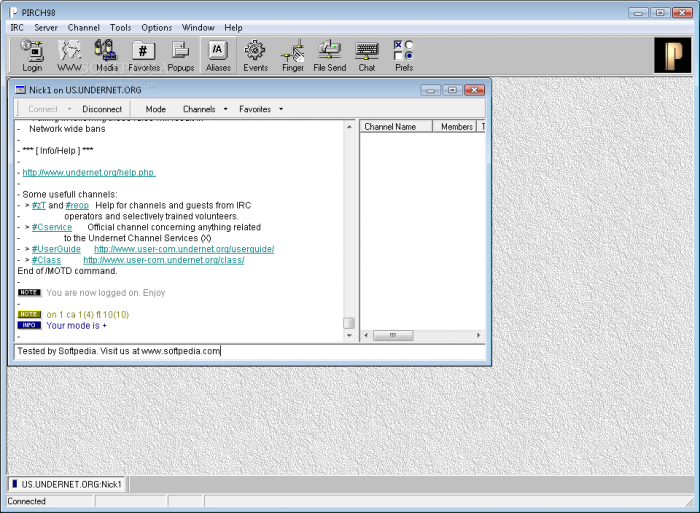Expand the server window Favorites dropdown arrow

coord(281,109)
